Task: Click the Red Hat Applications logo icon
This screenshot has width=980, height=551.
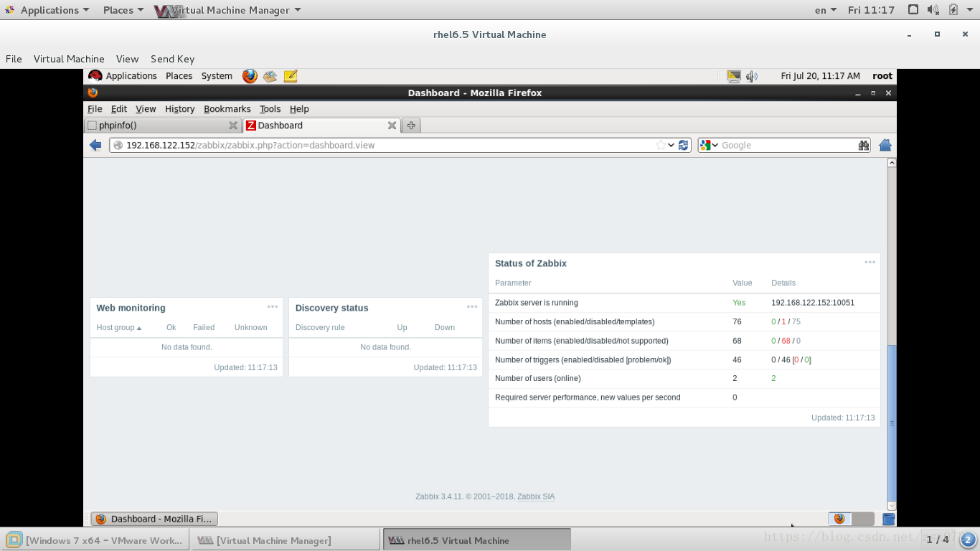Action: pyautogui.click(x=95, y=76)
